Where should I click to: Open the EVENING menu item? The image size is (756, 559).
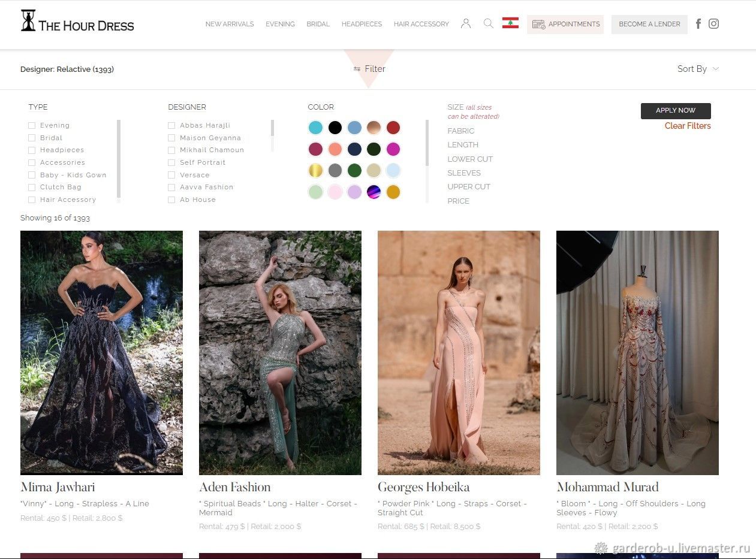click(280, 24)
